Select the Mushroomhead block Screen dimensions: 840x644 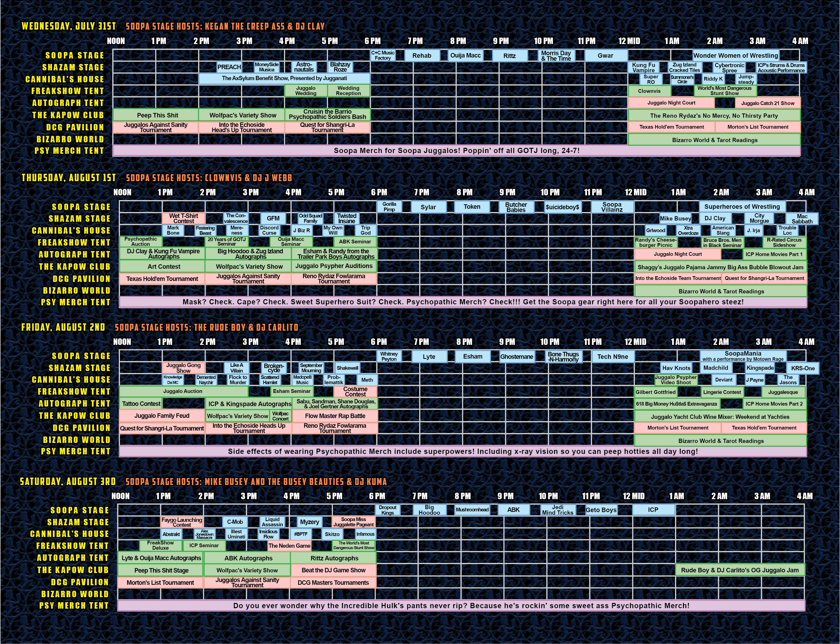(x=472, y=510)
